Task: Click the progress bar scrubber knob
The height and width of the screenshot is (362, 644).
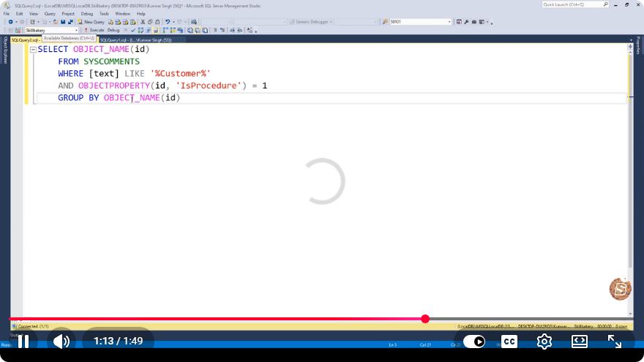Action: point(425,319)
